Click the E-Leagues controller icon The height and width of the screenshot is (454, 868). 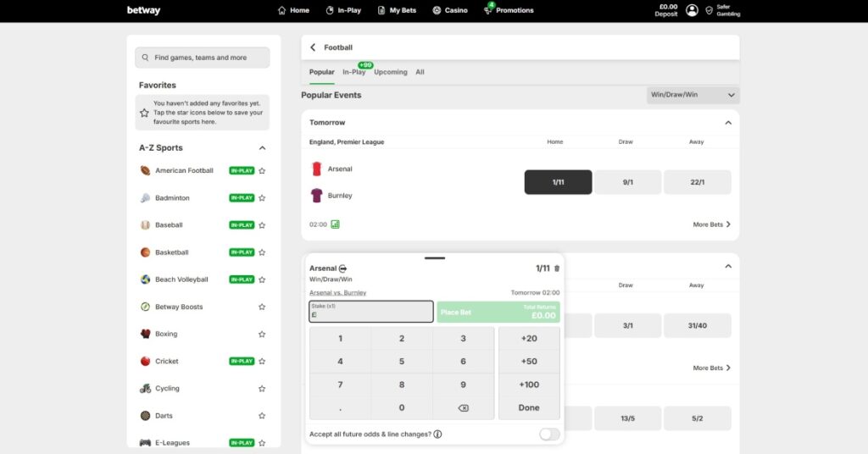click(145, 442)
